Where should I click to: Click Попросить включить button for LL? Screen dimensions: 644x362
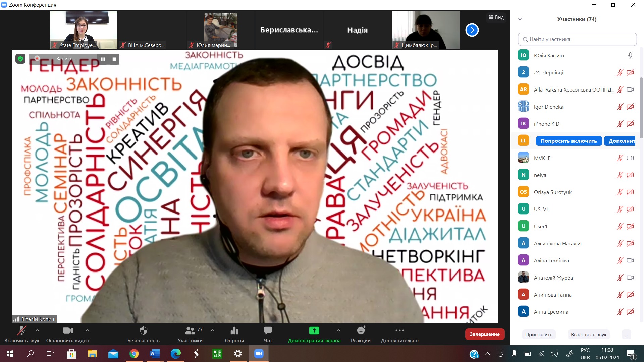pyautogui.click(x=569, y=141)
